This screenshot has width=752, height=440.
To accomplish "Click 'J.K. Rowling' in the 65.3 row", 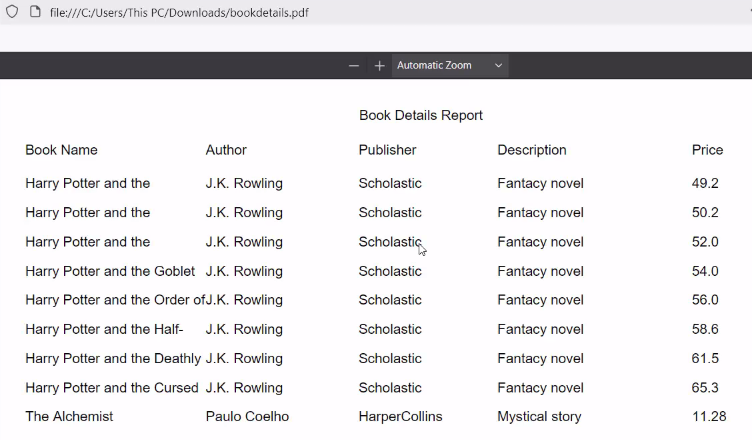I will click(244, 388).
